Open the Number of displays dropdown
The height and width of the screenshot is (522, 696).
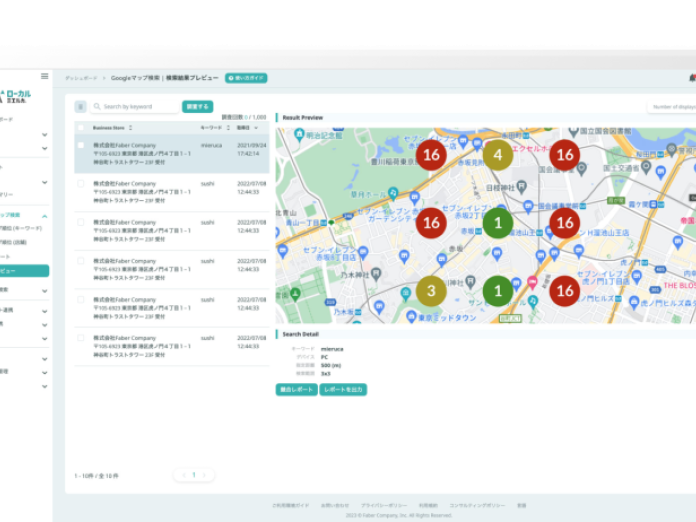click(x=672, y=106)
